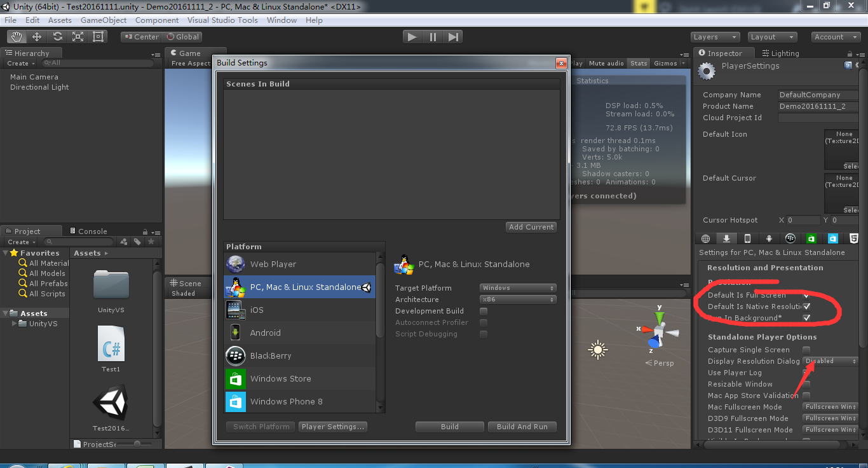Screen dimensions: 868x468
Task: Select the Move tool
Action: click(x=37, y=37)
